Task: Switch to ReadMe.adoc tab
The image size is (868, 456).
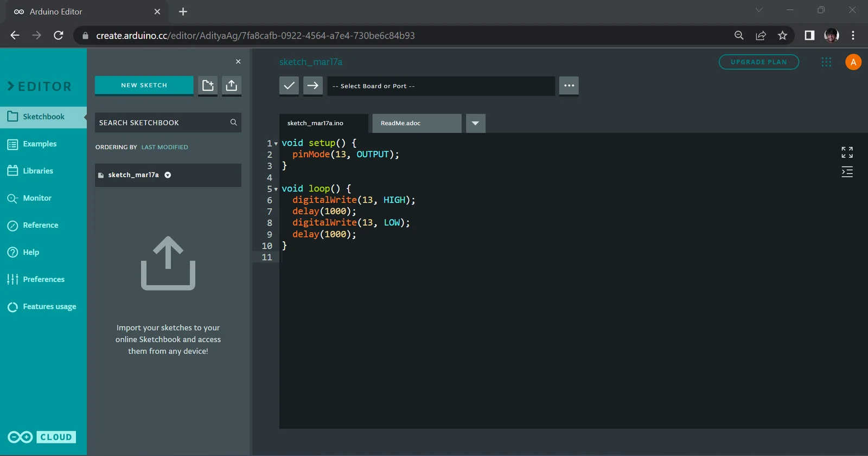Action: coord(417,123)
